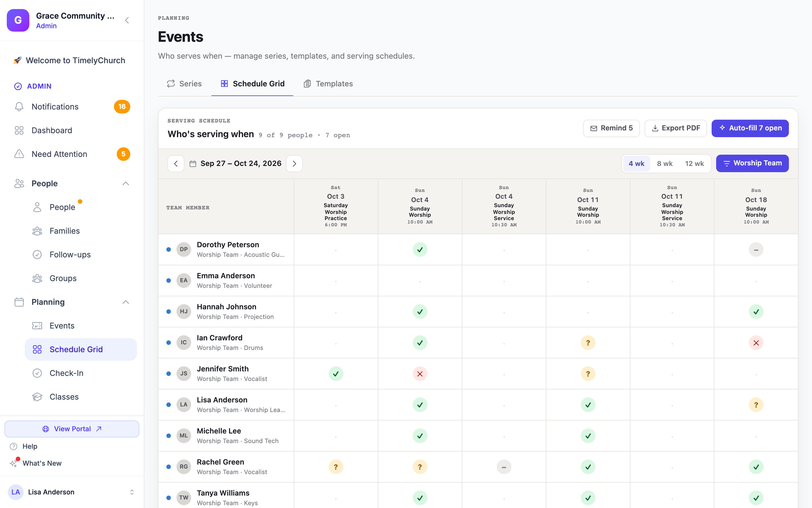Open the Events planning item
The width and height of the screenshot is (812, 508).
(81, 326)
